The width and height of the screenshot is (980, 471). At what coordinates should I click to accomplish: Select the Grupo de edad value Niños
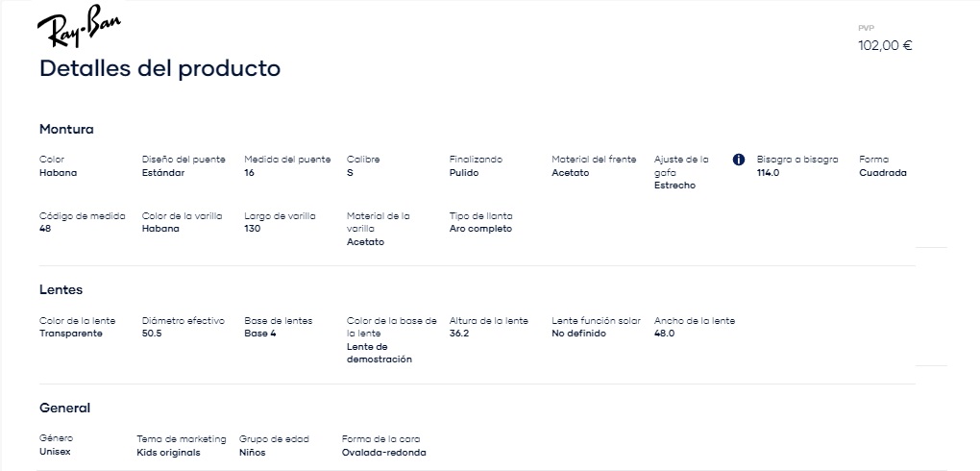tap(253, 452)
